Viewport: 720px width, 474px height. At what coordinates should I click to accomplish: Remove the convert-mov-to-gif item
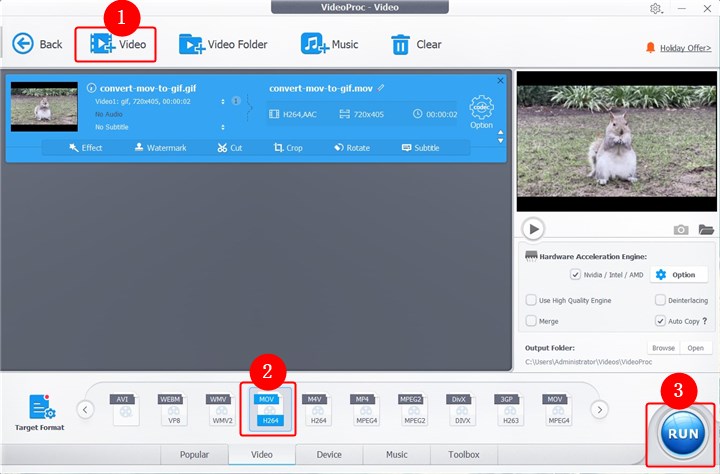click(x=501, y=80)
